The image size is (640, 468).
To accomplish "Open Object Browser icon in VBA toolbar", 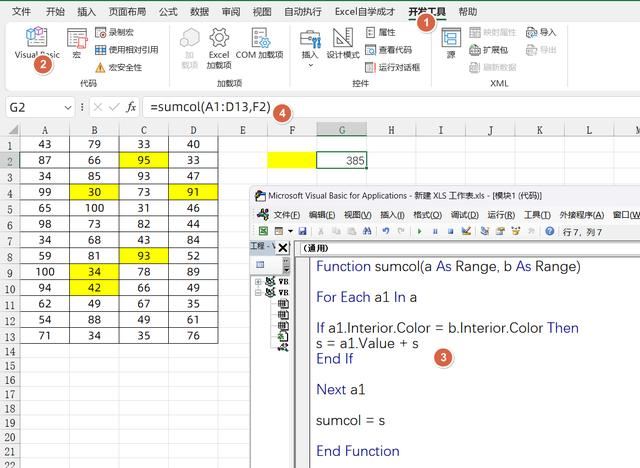I will point(516,231).
